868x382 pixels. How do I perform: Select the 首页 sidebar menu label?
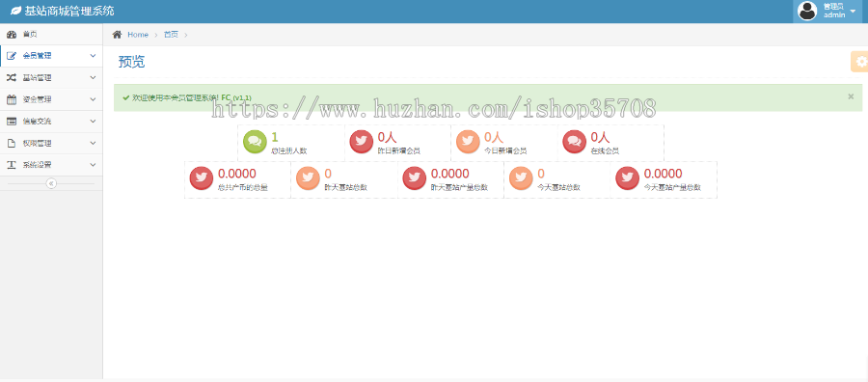pyautogui.click(x=30, y=35)
